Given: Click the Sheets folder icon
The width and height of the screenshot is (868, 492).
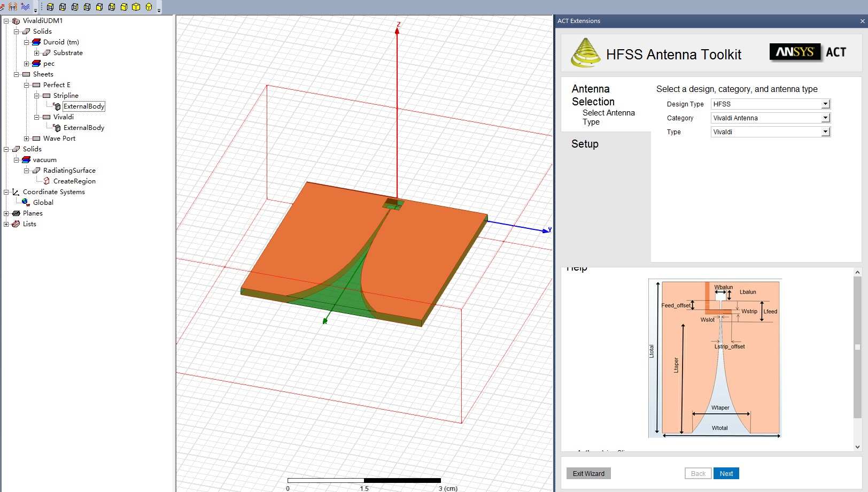Looking at the screenshot, I should pos(26,74).
